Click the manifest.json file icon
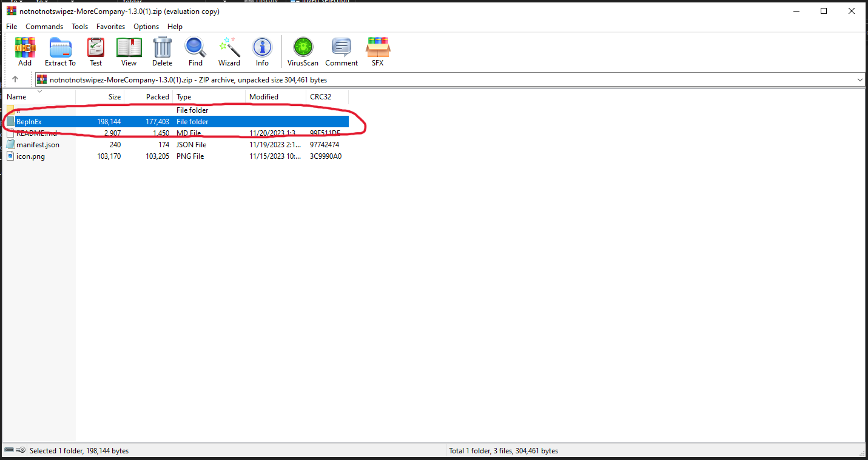Viewport: 868px width, 460px height. point(10,145)
